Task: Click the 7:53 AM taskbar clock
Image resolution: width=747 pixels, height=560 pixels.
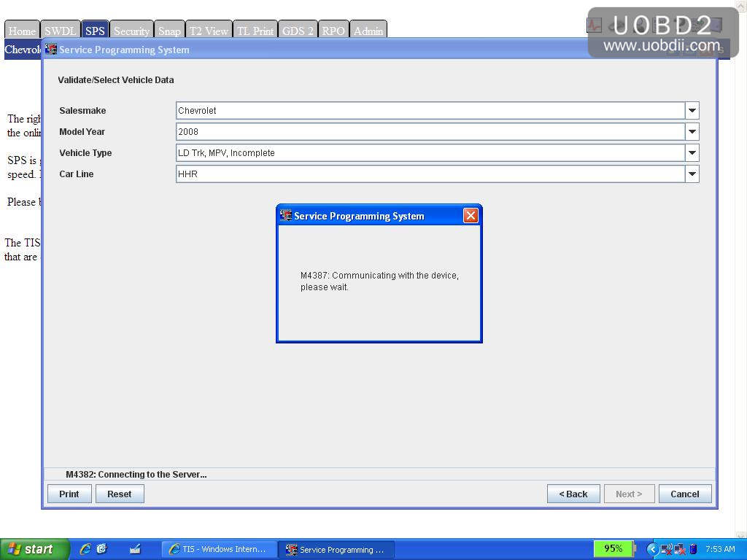Action: (720, 549)
